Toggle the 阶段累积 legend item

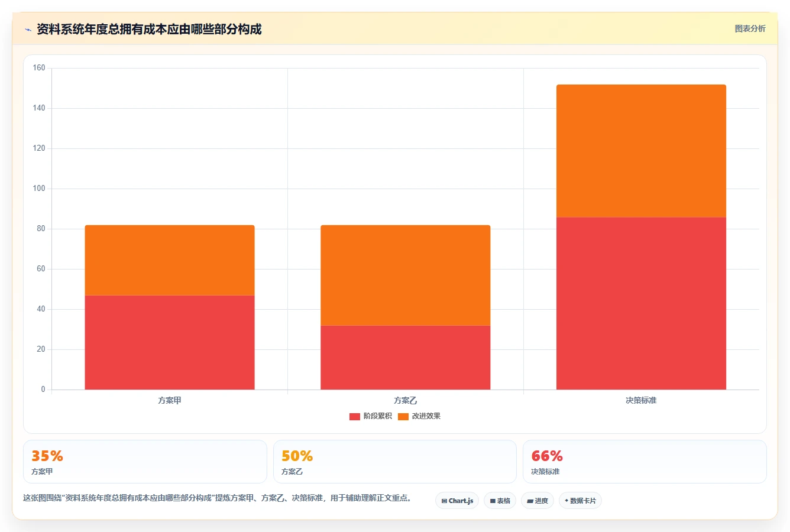pyautogui.click(x=371, y=416)
